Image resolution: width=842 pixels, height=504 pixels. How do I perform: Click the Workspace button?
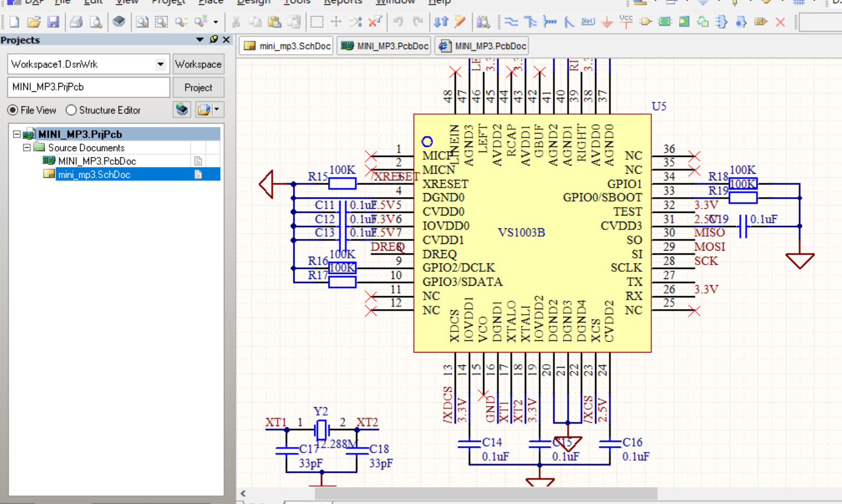pyautogui.click(x=198, y=64)
